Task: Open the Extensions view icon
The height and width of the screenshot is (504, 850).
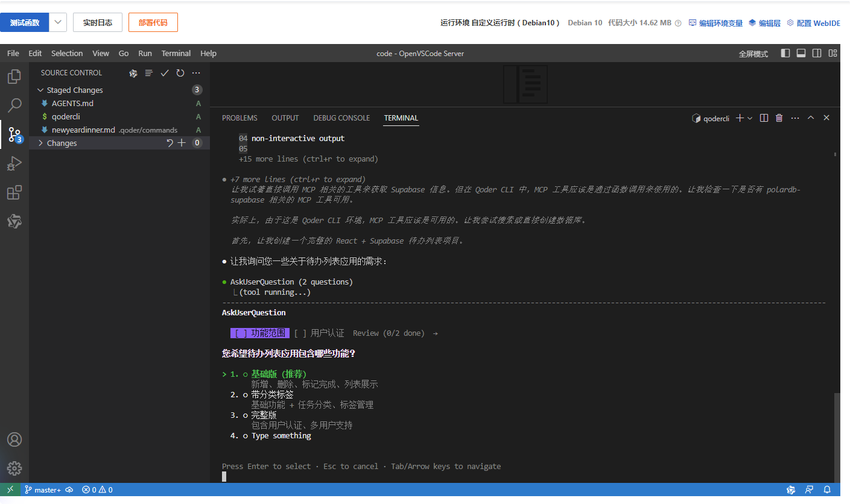Action: pyautogui.click(x=14, y=193)
